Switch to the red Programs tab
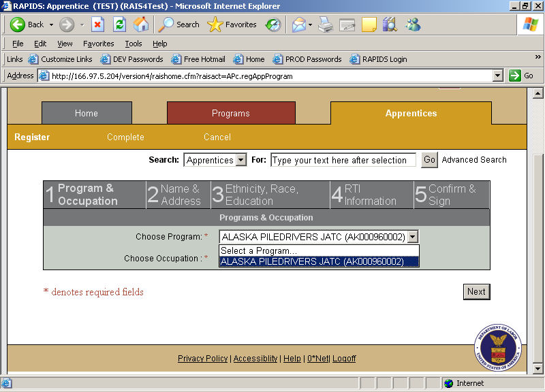Image resolution: width=545 pixels, height=392 pixels. [x=231, y=113]
